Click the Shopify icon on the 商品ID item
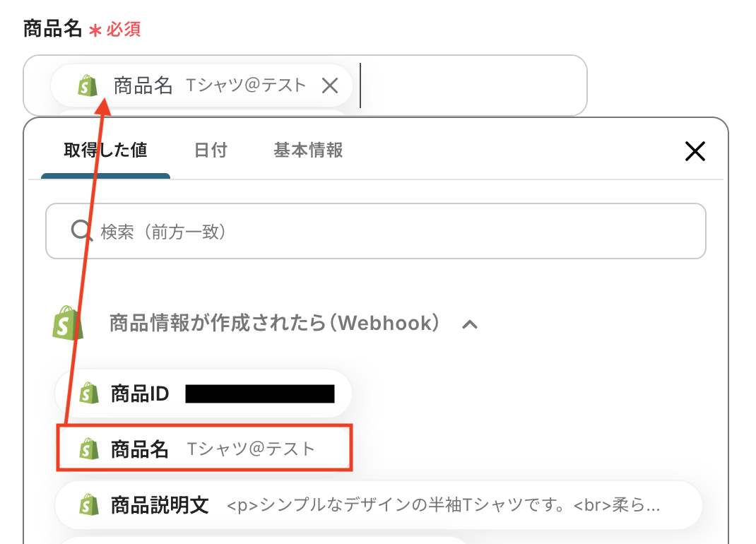This screenshot has width=756, height=544. click(x=88, y=394)
